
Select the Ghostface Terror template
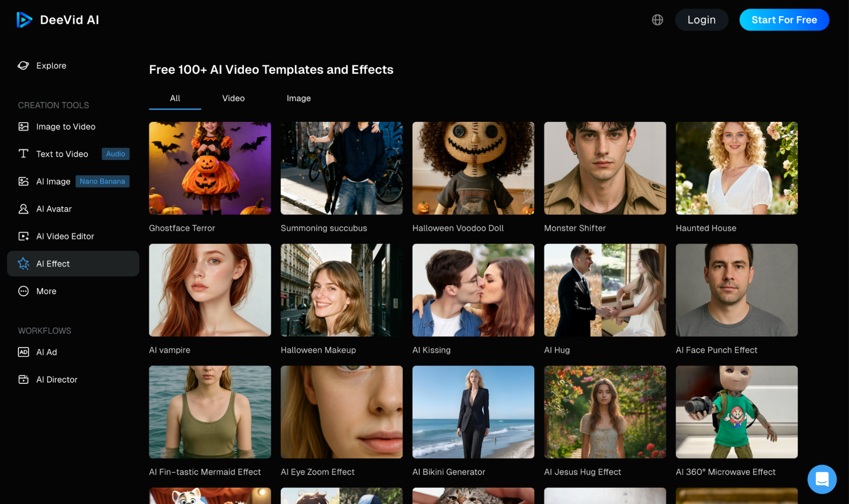pos(209,168)
